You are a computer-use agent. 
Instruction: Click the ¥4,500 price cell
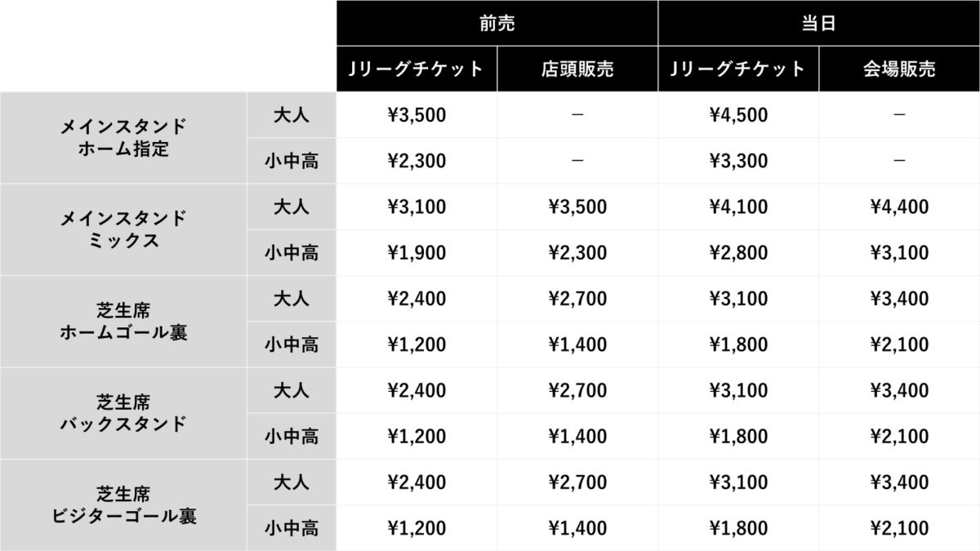click(738, 115)
